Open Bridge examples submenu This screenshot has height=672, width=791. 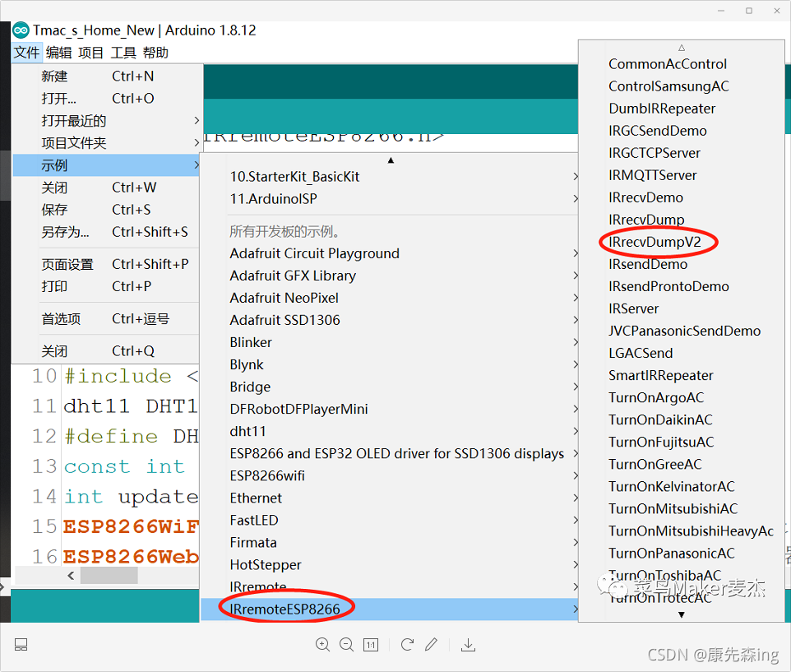pos(390,387)
